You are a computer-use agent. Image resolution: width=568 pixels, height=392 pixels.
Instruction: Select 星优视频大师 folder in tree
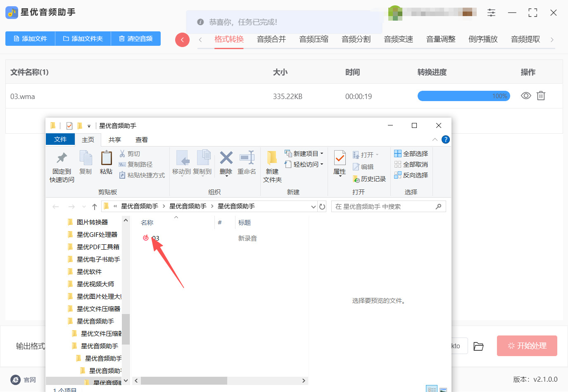[95, 284]
